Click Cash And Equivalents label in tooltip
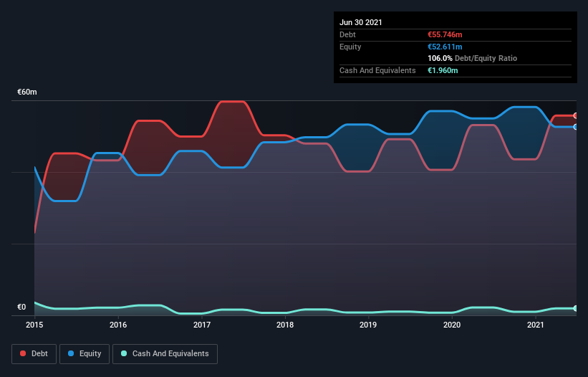Viewport: 588px width, 377px height. 377,70
